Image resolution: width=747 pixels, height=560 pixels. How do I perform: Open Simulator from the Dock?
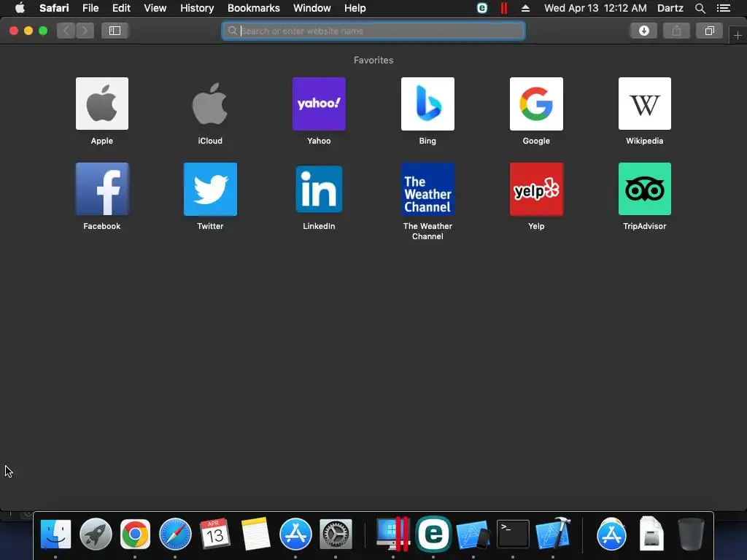click(x=473, y=535)
